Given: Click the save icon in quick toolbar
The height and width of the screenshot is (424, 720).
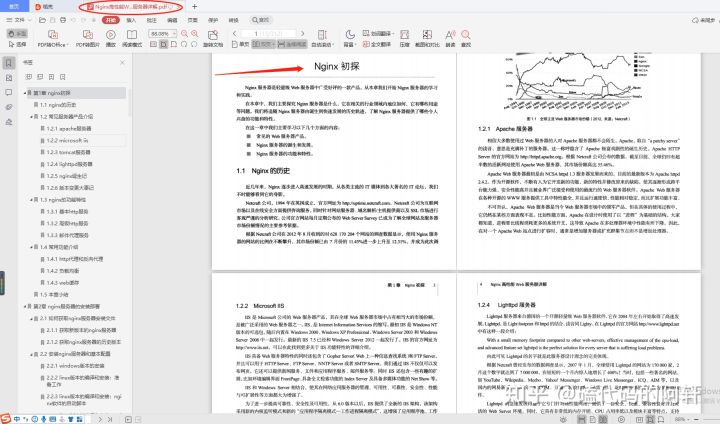Looking at the screenshot, I should (52, 20).
